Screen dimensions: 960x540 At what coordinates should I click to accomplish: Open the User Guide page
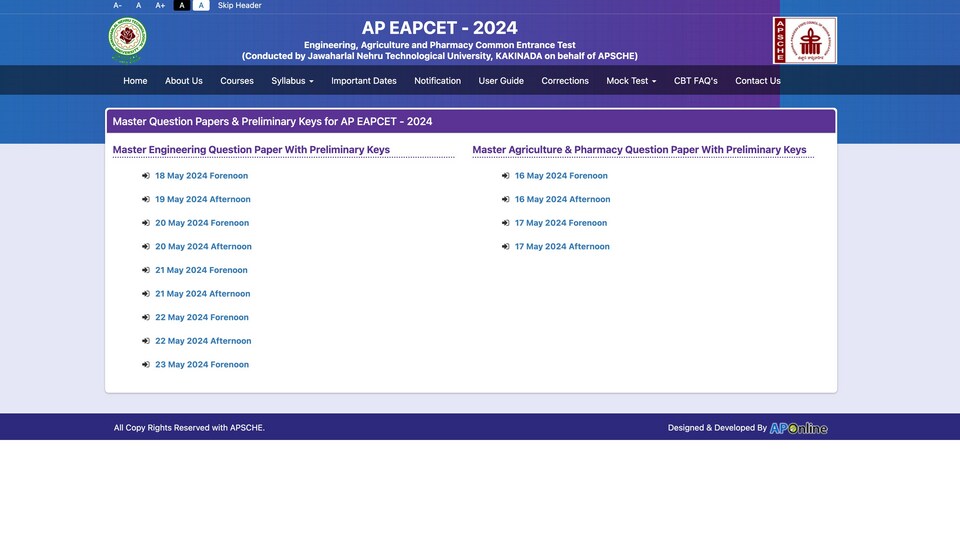coord(501,81)
